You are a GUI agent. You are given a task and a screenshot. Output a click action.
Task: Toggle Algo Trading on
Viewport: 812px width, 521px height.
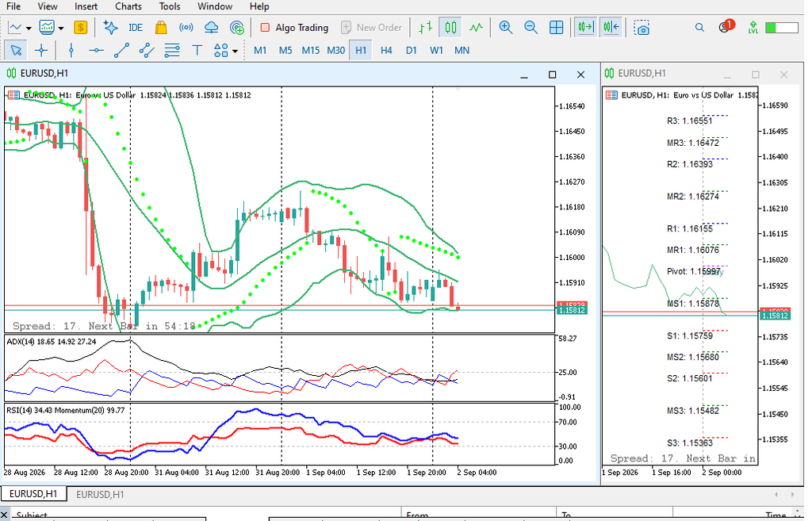pyautogui.click(x=294, y=28)
